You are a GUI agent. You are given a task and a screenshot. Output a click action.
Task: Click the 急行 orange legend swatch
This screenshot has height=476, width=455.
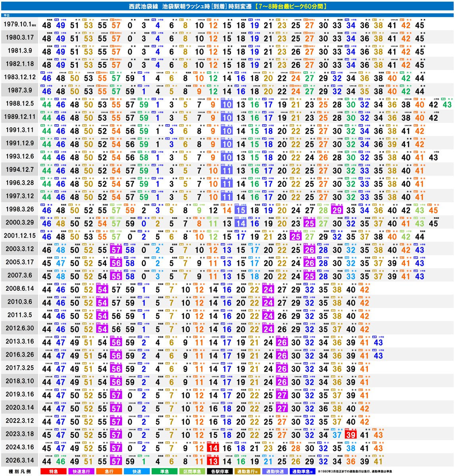109,472
